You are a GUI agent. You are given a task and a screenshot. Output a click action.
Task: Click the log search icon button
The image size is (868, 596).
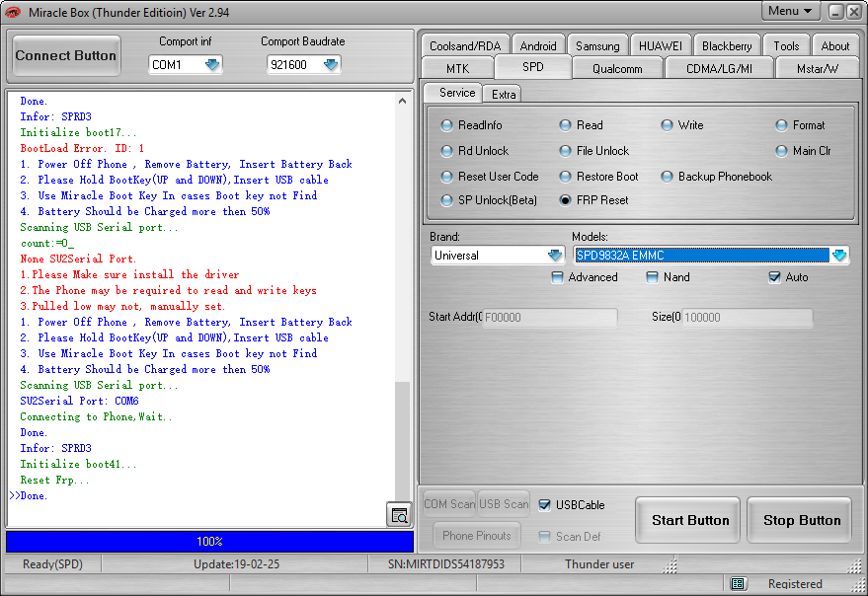tap(399, 515)
